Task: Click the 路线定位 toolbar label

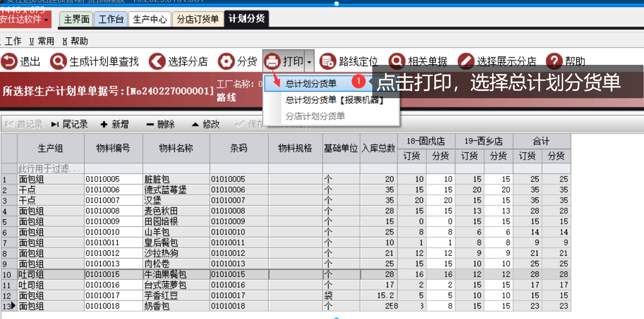Action: click(x=358, y=62)
